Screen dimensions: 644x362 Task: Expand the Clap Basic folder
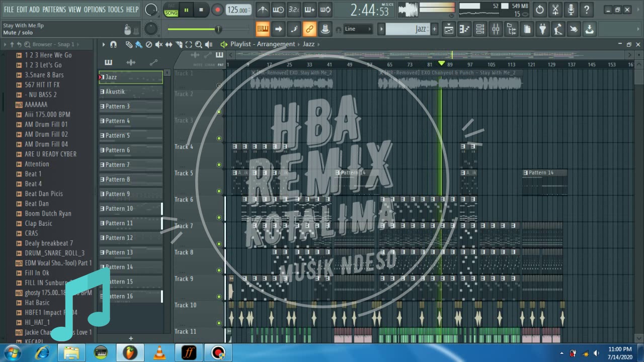pos(34,223)
